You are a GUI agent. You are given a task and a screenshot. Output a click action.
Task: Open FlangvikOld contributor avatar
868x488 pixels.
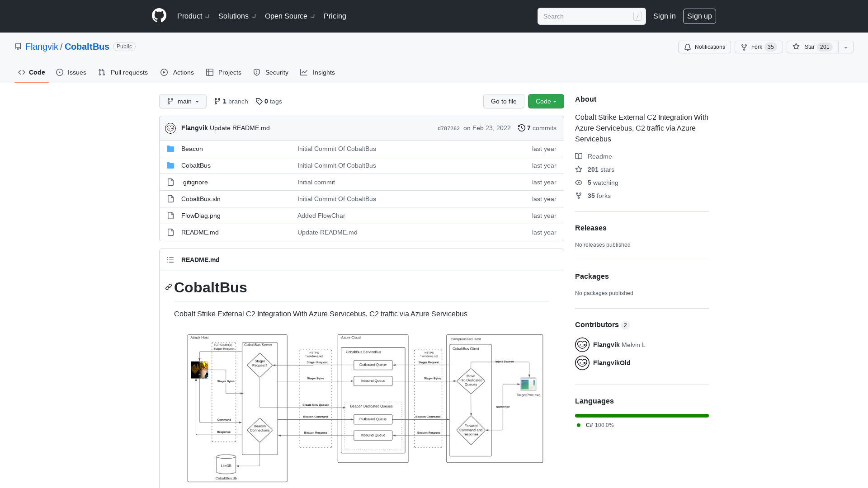582,363
